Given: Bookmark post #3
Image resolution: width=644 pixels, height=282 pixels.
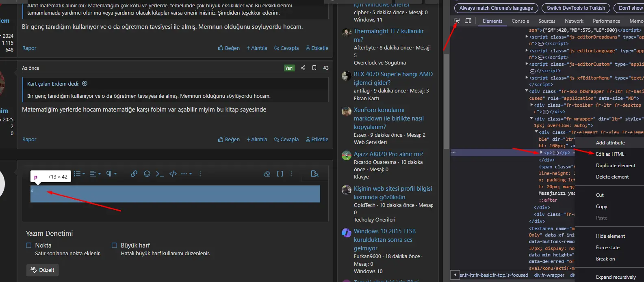Looking at the screenshot, I should point(314,68).
